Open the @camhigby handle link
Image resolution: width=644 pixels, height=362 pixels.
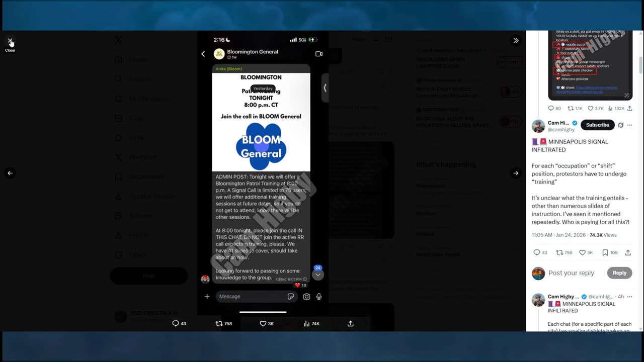561,130
